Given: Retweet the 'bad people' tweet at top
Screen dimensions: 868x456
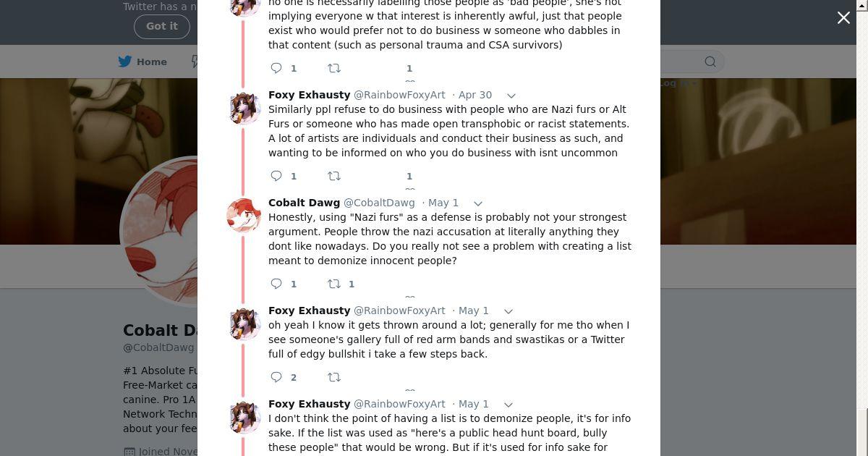Looking at the screenshot, I should (x=334, y=68).
